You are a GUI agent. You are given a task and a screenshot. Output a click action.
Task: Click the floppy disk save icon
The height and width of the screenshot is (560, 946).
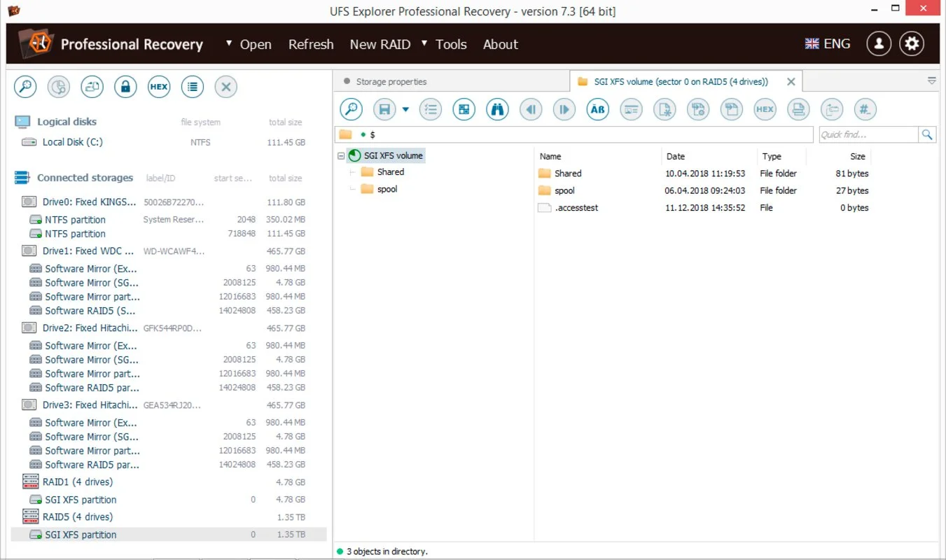point(384,109)
